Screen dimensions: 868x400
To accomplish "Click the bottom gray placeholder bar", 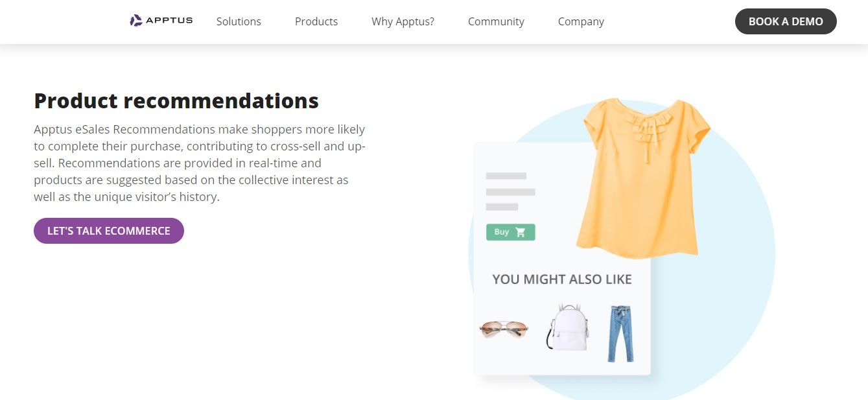I will click(x=502, y=207).
